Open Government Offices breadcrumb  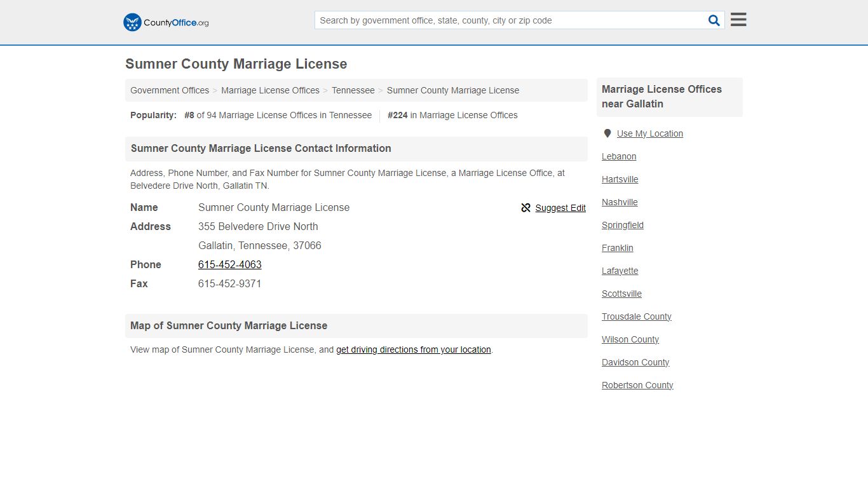click(x=170, y=90)
